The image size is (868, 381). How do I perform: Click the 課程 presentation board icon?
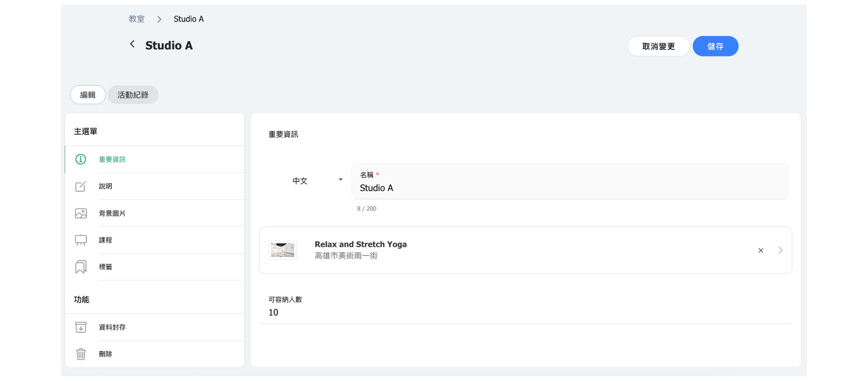click(81, 240)
